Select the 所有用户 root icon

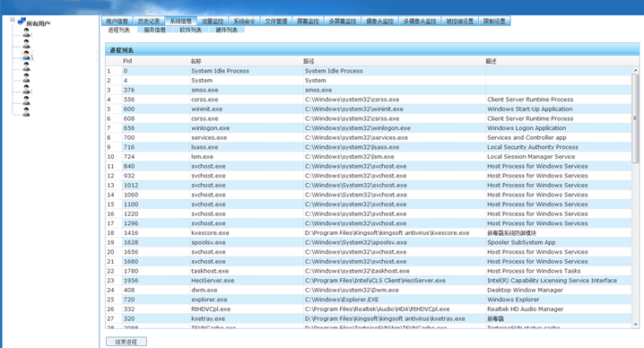click(x=22, y=21)
